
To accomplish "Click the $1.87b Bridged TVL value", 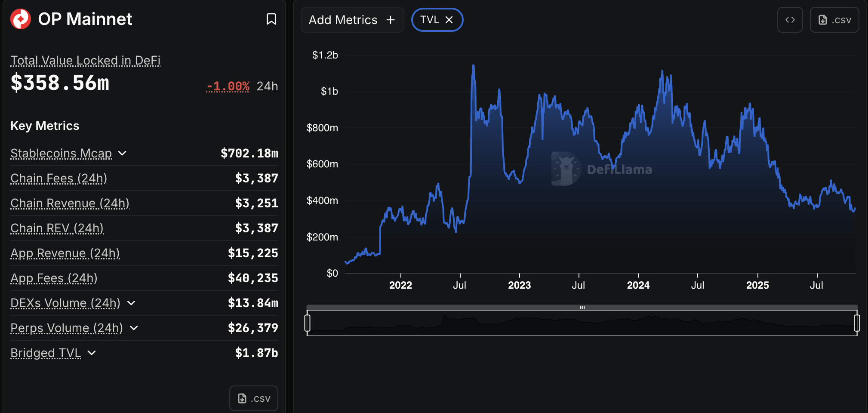I will (257, 353).
